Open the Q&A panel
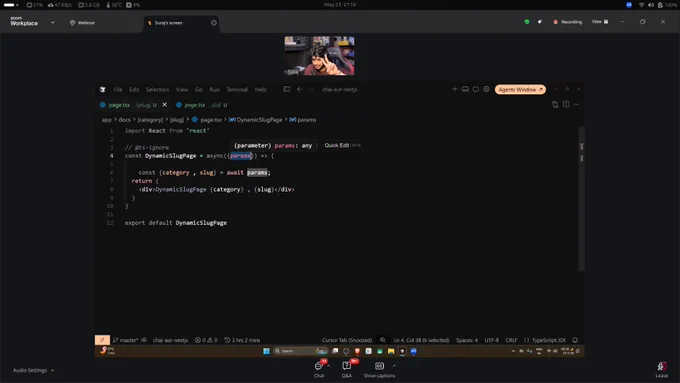Viewport: 680px width, 383px height. click(x=347, y=369)
